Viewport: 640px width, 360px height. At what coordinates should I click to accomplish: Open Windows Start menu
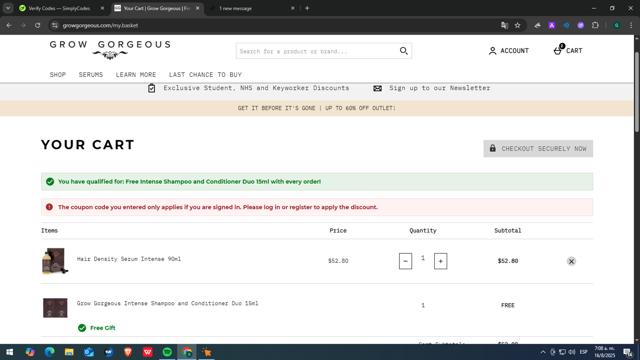tap(9, 352)
